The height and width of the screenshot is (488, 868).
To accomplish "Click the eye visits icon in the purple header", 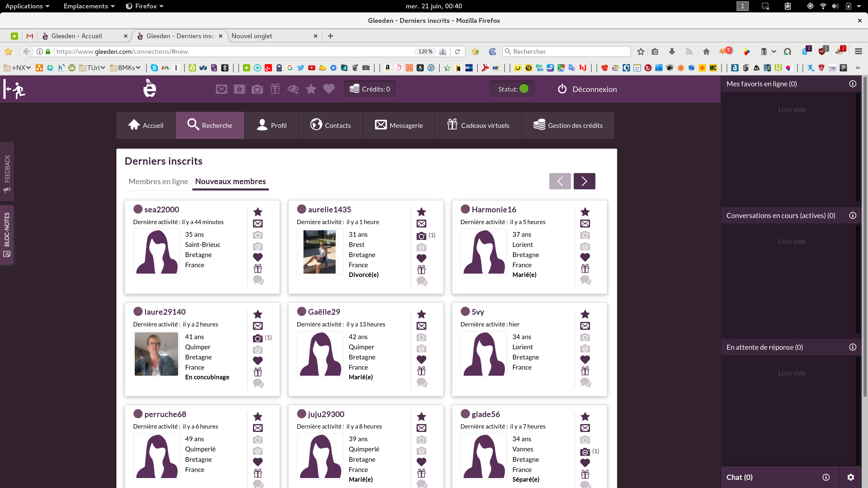I will pyautogui.click(x=293, y=89).
